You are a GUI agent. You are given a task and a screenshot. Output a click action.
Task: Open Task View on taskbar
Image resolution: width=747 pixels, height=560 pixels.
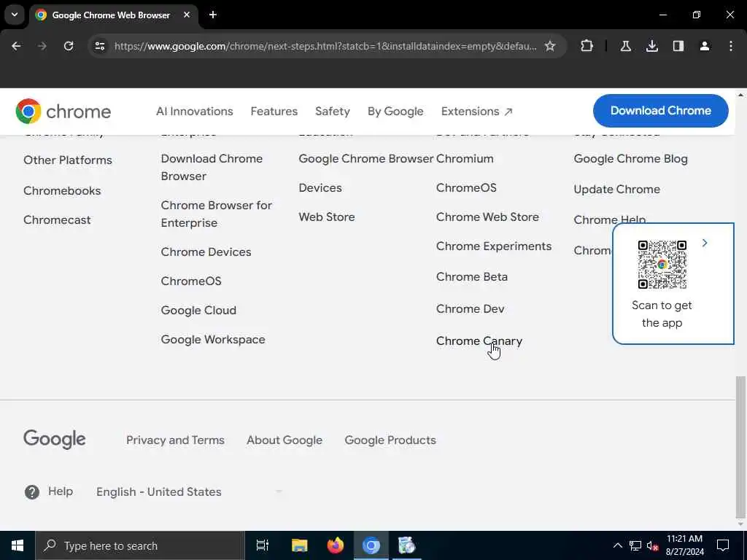(x=263, y=545)
